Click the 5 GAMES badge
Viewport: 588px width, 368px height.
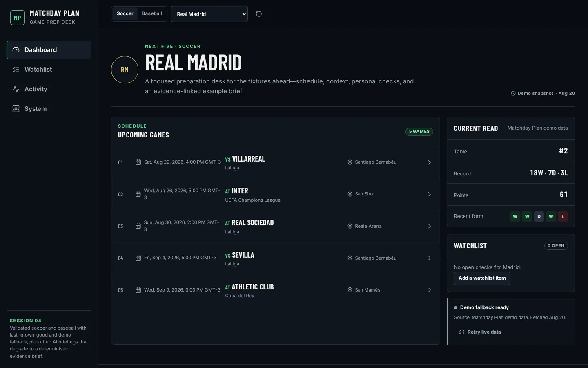(x=419, y=132)
